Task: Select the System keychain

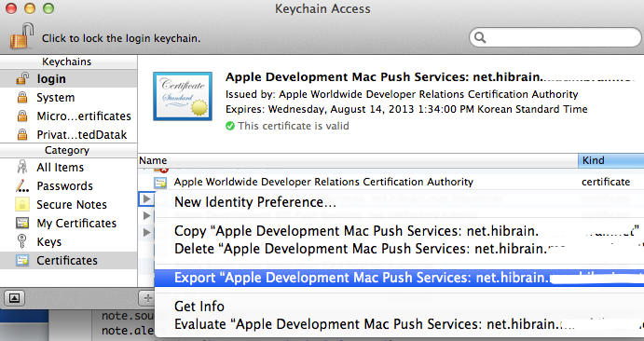Action: click(69, 98)
